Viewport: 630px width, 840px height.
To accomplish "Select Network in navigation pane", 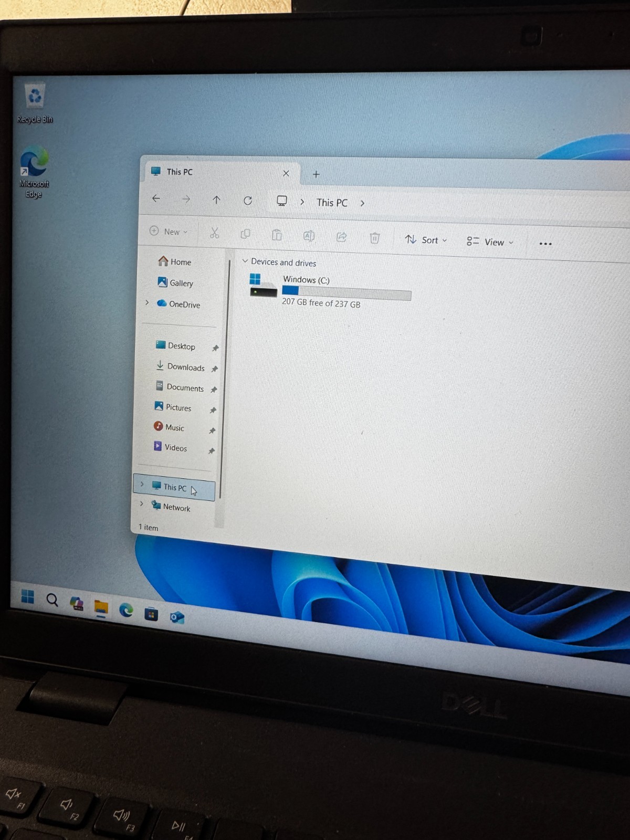I will tap(171, 507).
